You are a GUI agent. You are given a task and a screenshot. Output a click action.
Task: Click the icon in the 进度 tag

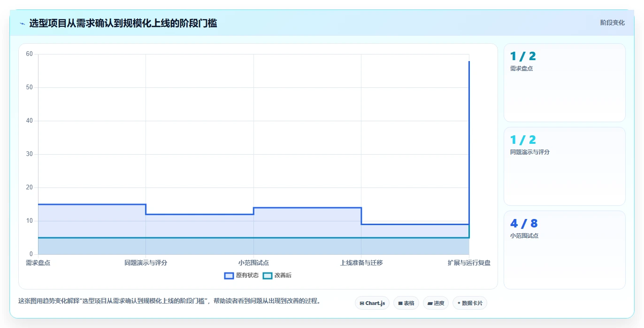pyautogui.click(x=430, y=304)
